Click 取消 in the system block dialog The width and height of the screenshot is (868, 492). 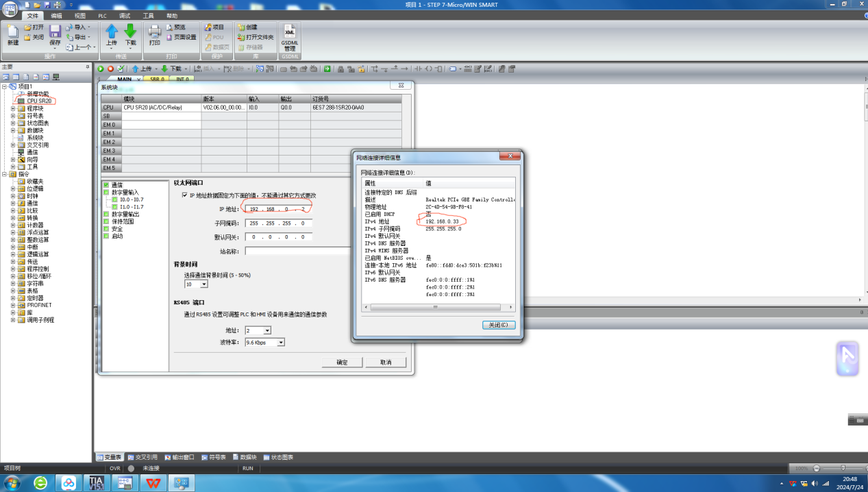[386, 362]
